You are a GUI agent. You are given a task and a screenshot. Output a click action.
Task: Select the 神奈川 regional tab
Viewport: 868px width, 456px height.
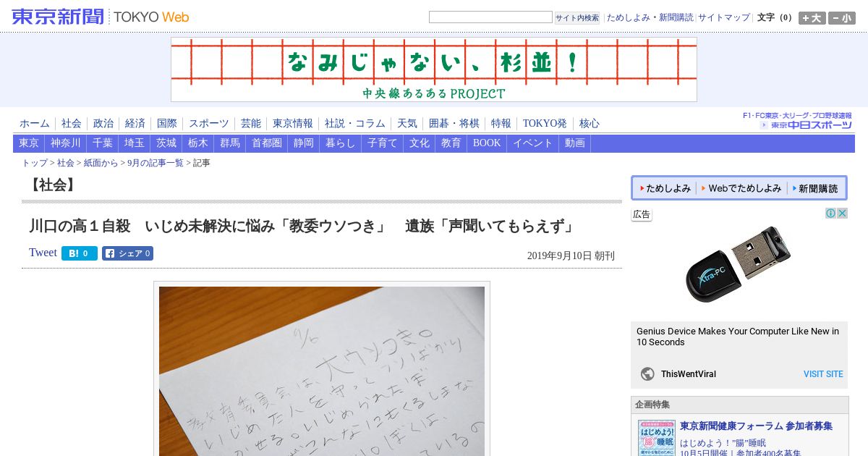(x=66, y=143)
